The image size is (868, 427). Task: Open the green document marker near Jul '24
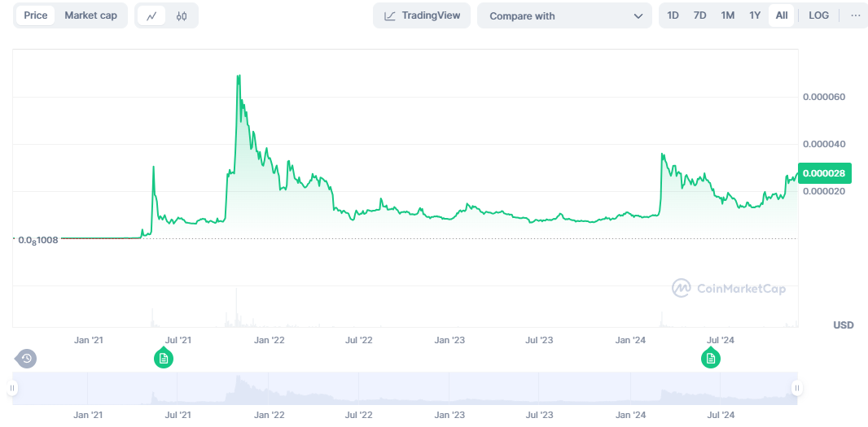(x=711, y=359)
